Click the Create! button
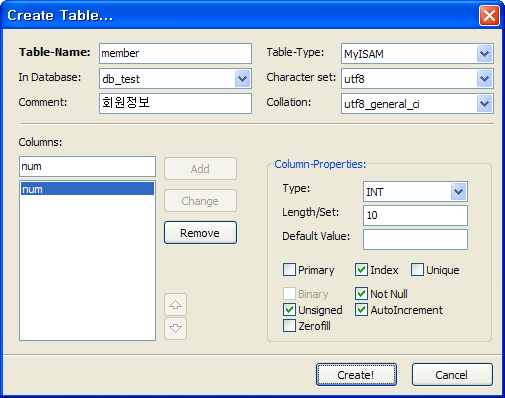Screen dimensions: 505x398 click(x=356, y=375)
